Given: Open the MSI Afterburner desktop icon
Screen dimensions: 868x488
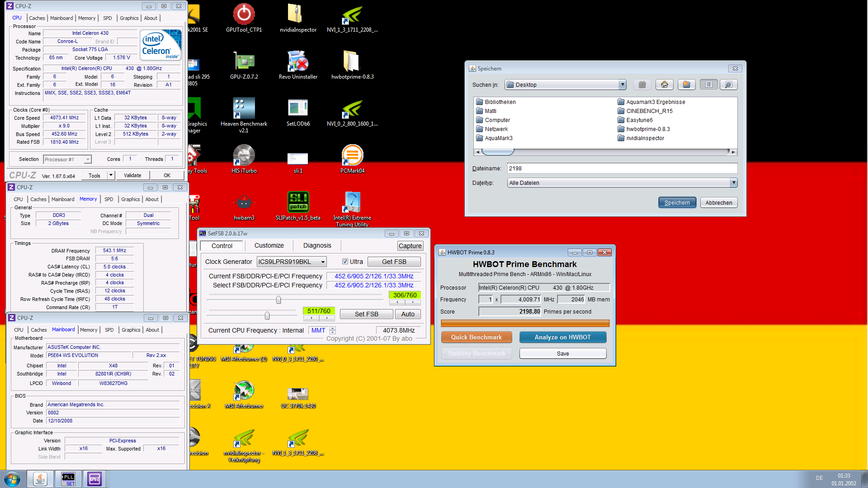Looking at the screenshot, I should pos(244,394).
